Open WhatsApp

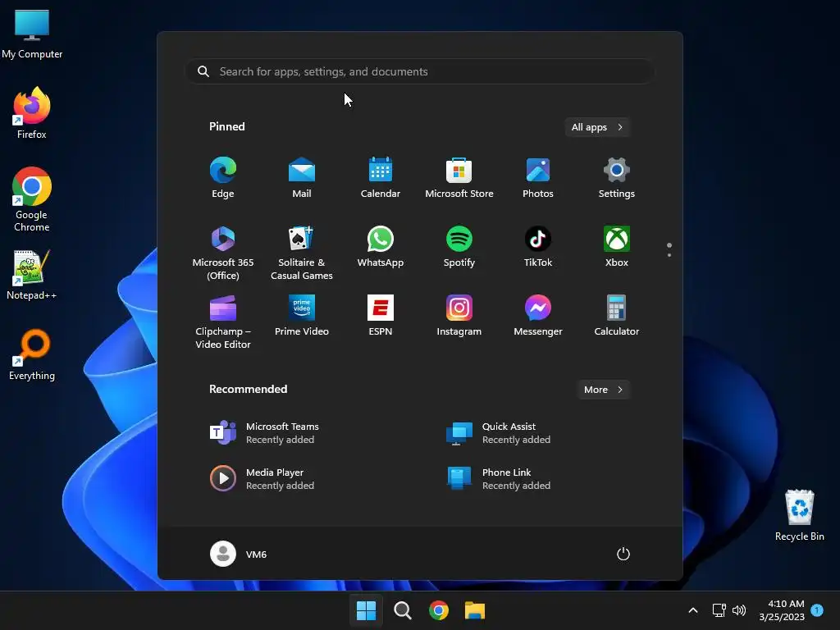coord(381,247)
